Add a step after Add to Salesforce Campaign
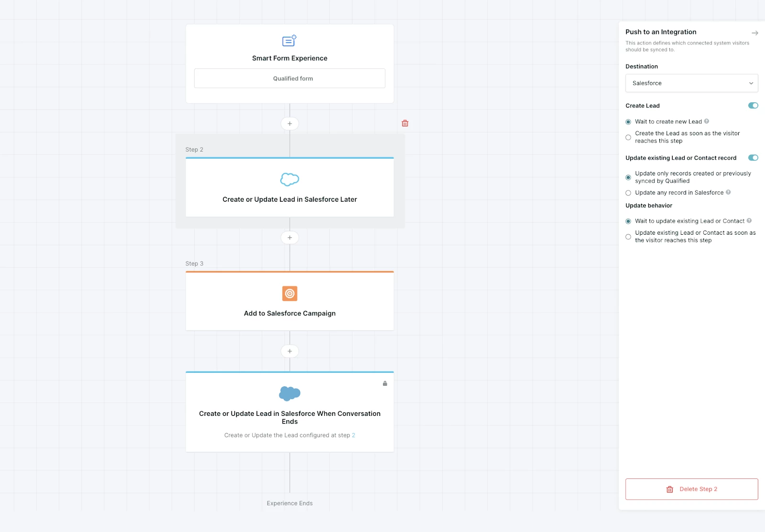Screen dimensions: 765x532 pos(290,351)
